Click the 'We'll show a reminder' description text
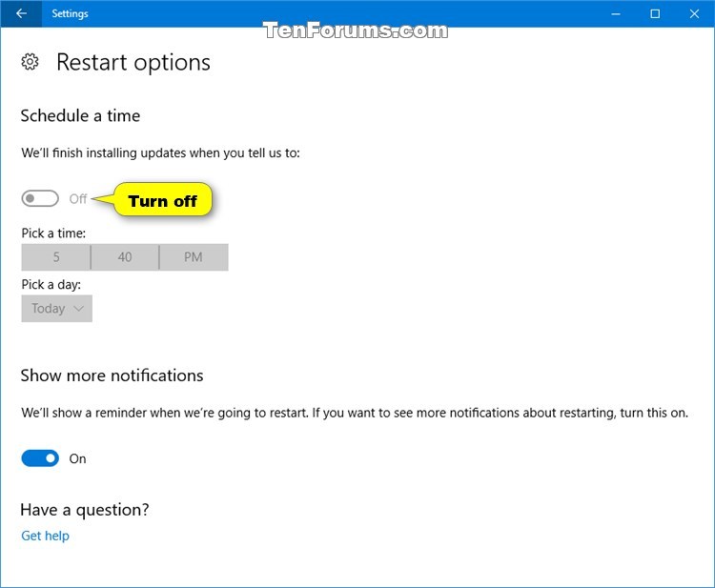 pyautogui.click(x=355, y=413)
